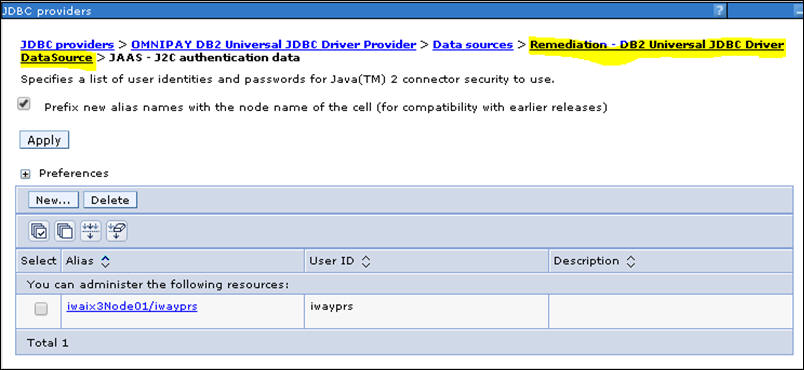Click the Select column header
The height and width of the screenshot is (370, 804).
pos(38,261)
